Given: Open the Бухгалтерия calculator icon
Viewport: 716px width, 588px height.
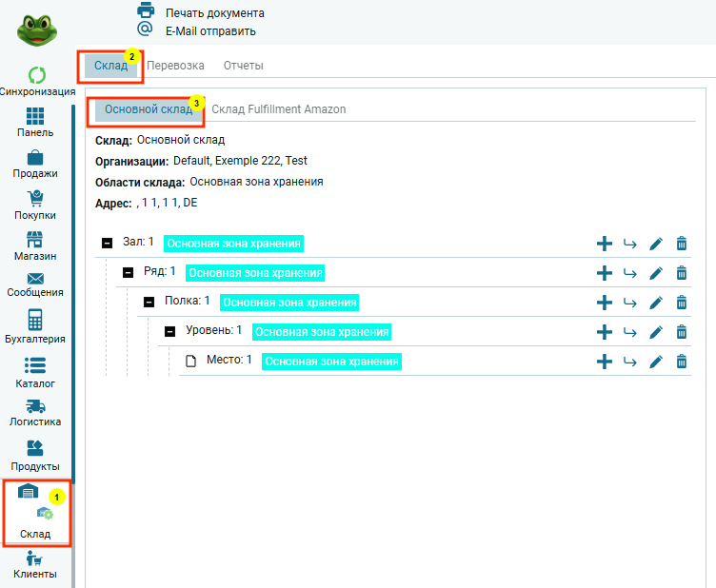Looking at the screenshot, I should [x=35, y=320].
